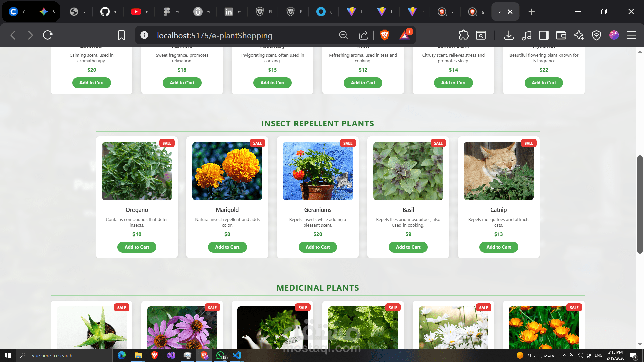
Task: Open the extensions puzzle icon
Action: point(464,35)
